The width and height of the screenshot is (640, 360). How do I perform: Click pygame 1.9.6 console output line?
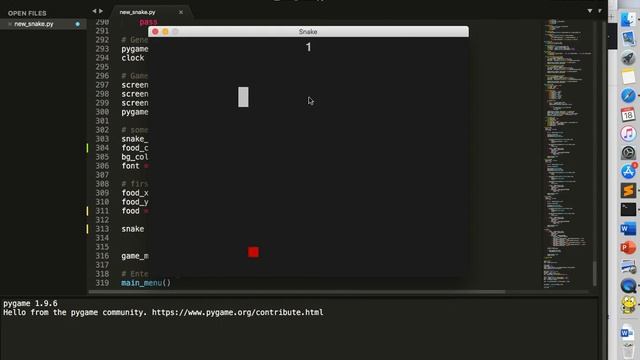point(30,303)
